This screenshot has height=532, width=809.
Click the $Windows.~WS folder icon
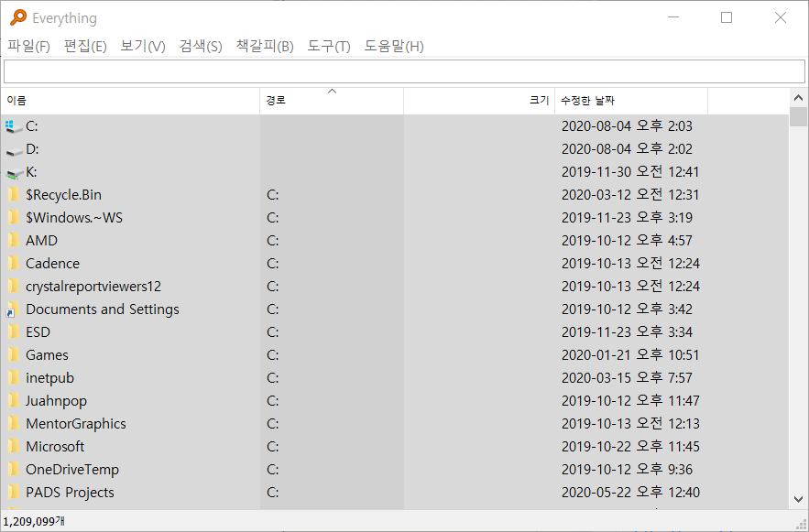coord(14,218)
